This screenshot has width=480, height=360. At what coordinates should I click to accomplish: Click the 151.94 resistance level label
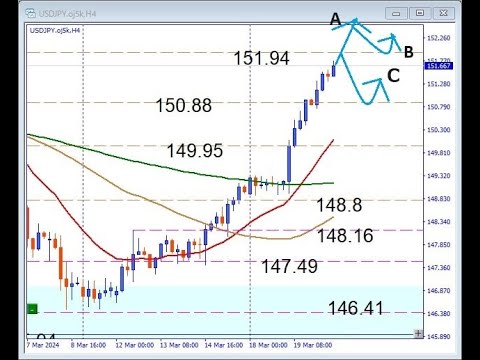[261, 58]
